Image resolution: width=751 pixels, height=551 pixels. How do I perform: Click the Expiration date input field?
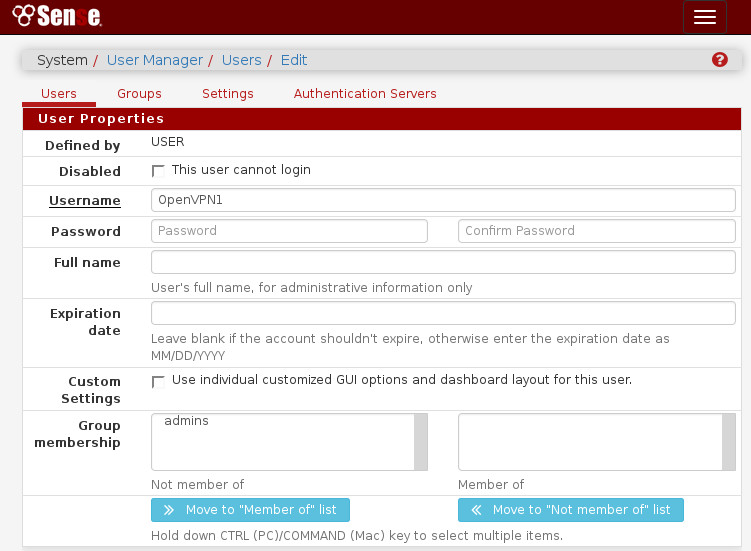(443, 313)
